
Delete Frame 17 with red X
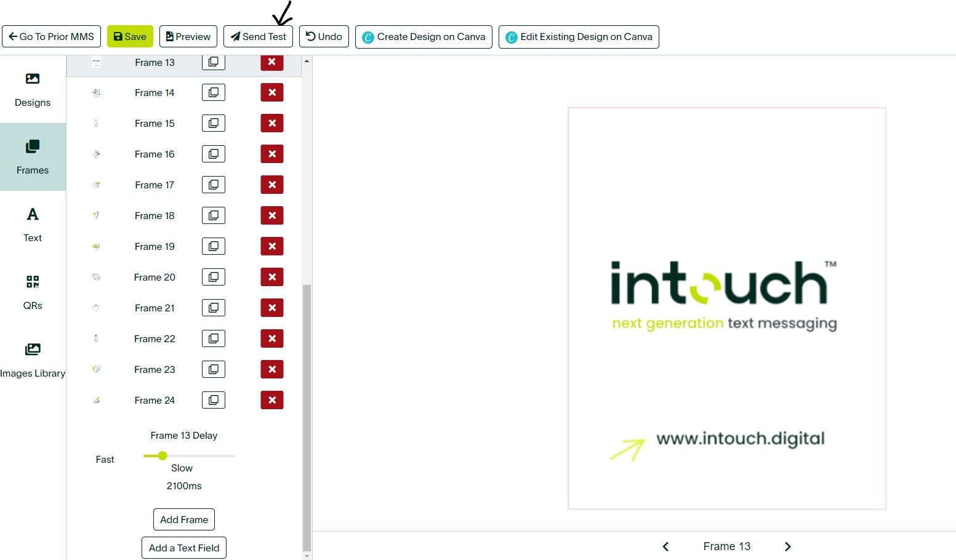[272, 185]
